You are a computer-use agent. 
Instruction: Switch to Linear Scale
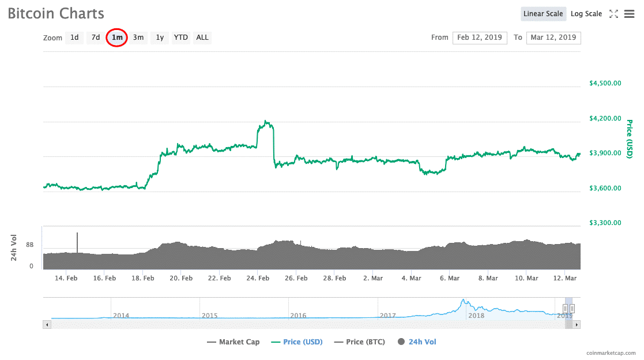543,14
